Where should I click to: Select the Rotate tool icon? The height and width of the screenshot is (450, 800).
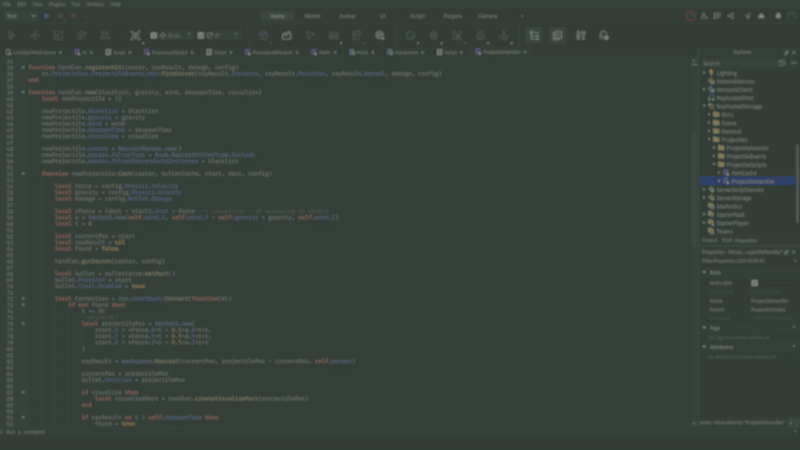(82, 36)
